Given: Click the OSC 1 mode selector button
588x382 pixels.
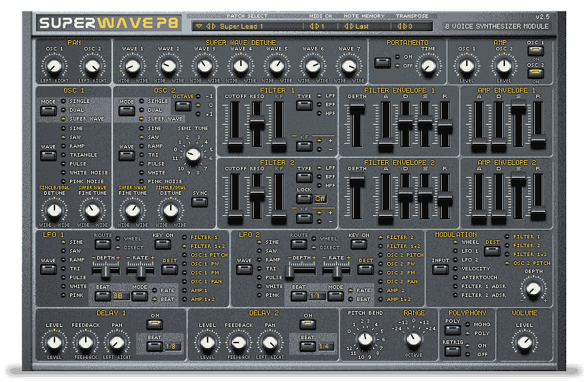Looking at the screenshot, I should coord(48,111).
